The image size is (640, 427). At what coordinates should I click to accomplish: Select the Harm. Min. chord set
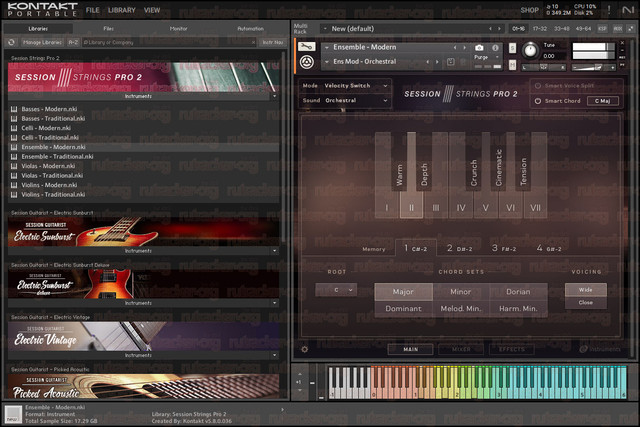click(518, 309)
